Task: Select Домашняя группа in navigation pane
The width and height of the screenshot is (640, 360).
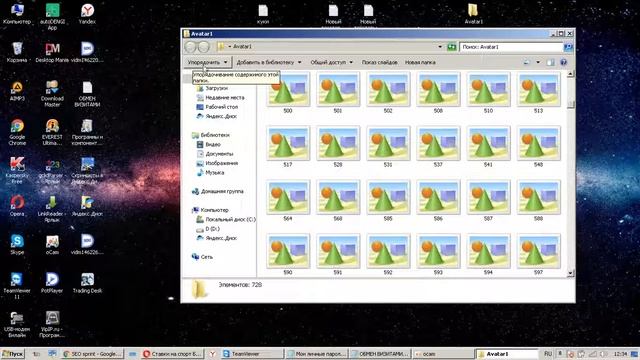Action: [218, 191]
